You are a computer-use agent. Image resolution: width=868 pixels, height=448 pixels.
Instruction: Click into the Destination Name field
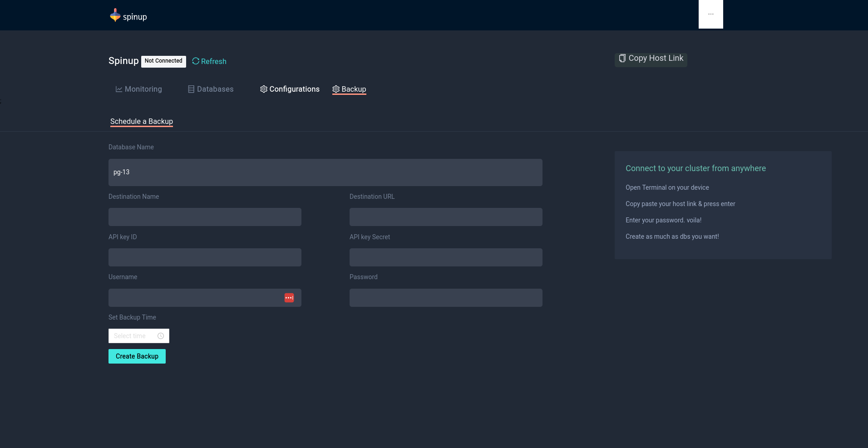pos(205,217)
